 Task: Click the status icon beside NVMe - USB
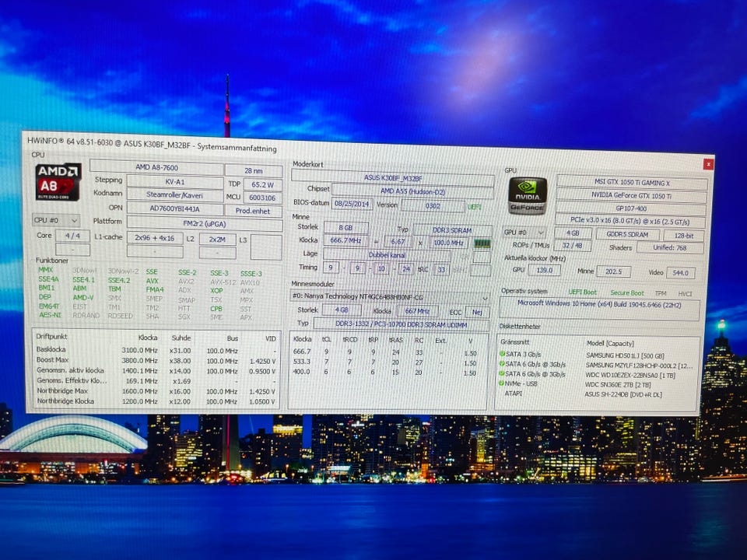pyautogui.click(x=502, y=383)
